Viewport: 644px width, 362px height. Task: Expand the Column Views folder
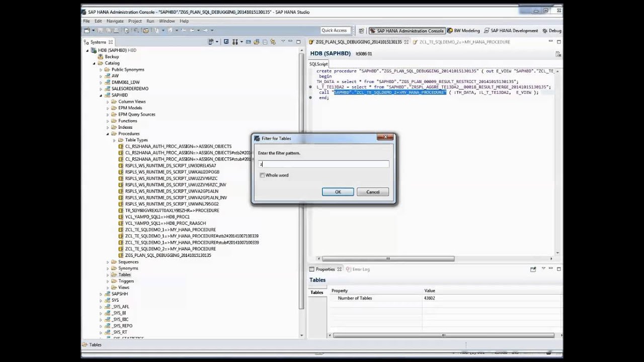[x=108, y=102]
